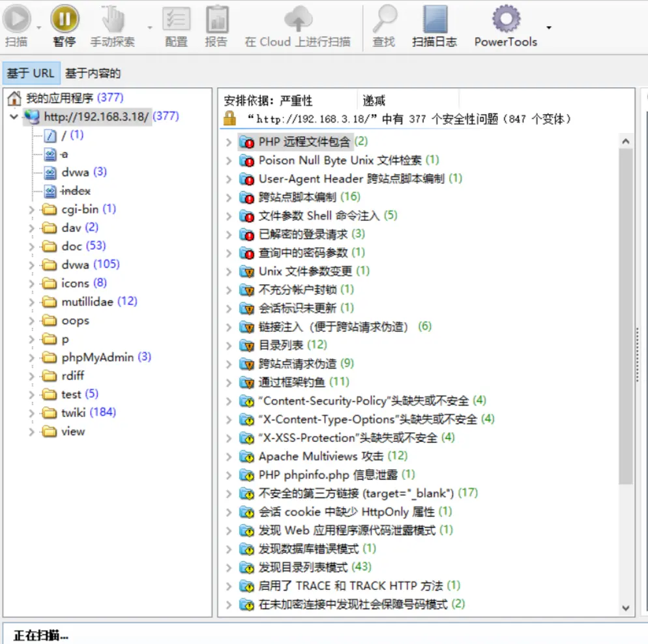648x644 pixels.
Task: Open the Manual Explore (手动探索) hand icon
Action: tap(113, 19)
